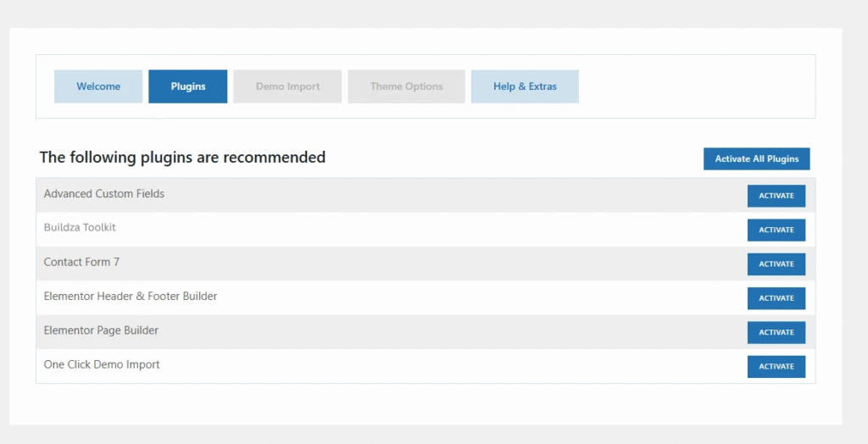
Task: Click the Advanced Custom Fields plugin name
Action: click(x=104, y=194)
